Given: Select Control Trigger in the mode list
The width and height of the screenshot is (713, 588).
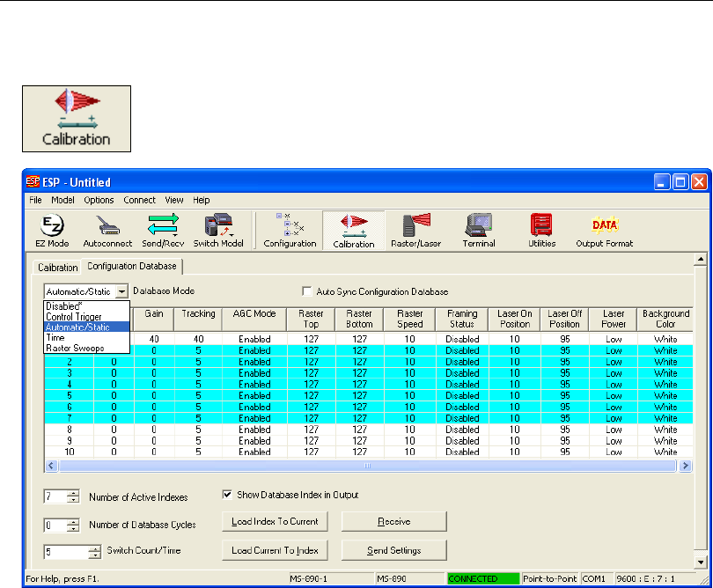Looking at the screenshot, I should pos(74,317).
